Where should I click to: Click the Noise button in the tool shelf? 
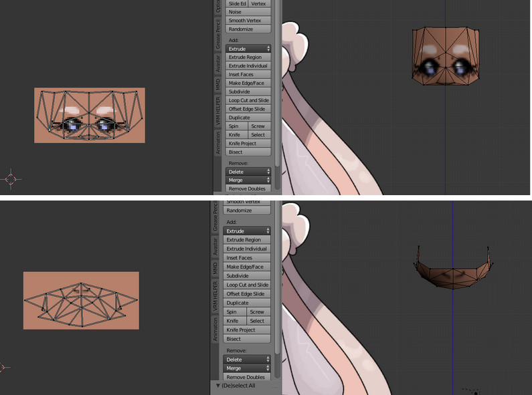click(249, 12)
